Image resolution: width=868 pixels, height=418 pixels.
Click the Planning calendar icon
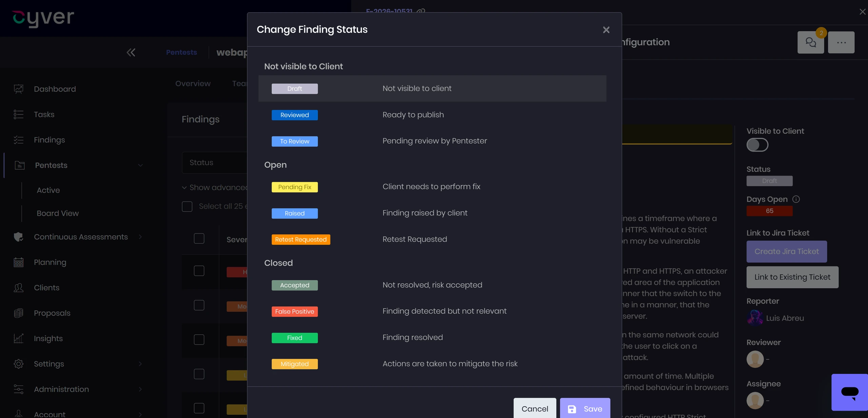point(19,262)
